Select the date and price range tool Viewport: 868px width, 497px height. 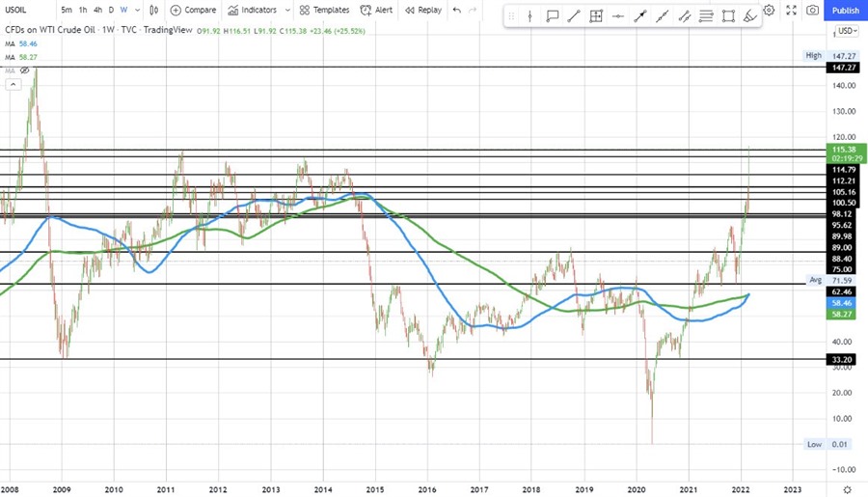[x=596, y=16]
